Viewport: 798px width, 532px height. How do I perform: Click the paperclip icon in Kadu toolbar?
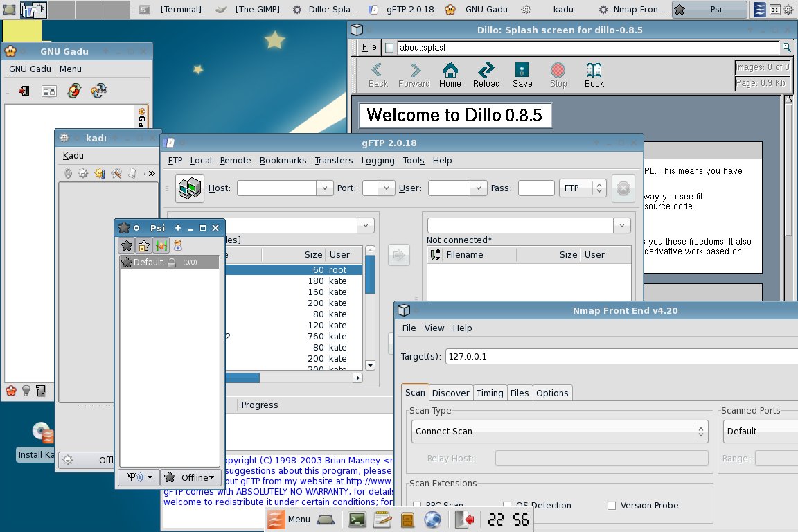(68, 174)
